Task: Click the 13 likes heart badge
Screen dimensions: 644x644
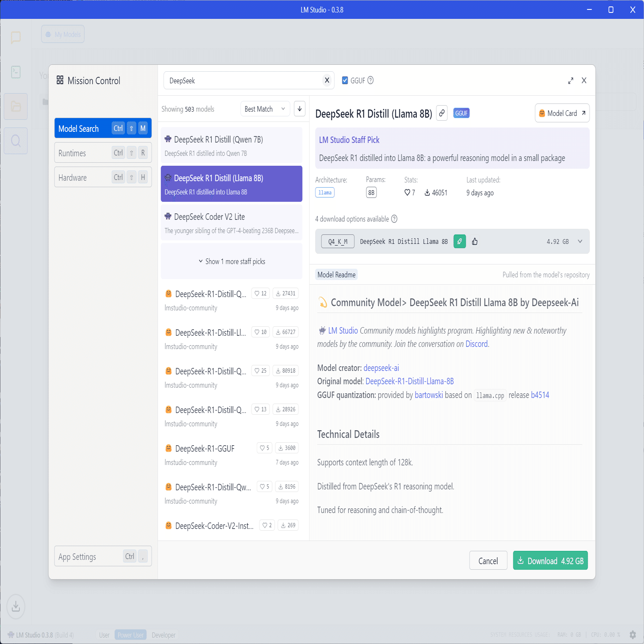Action: coord(260,410)
